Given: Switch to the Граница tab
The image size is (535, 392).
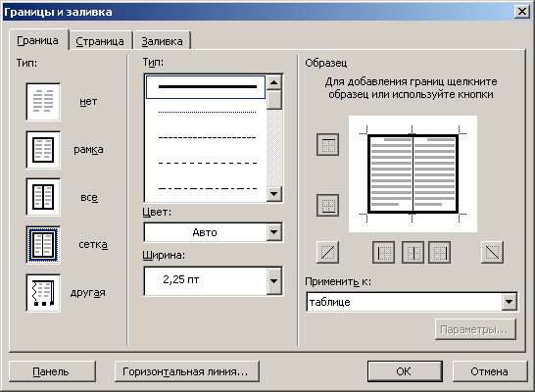Looking at the screenshot, I should 38,40.
